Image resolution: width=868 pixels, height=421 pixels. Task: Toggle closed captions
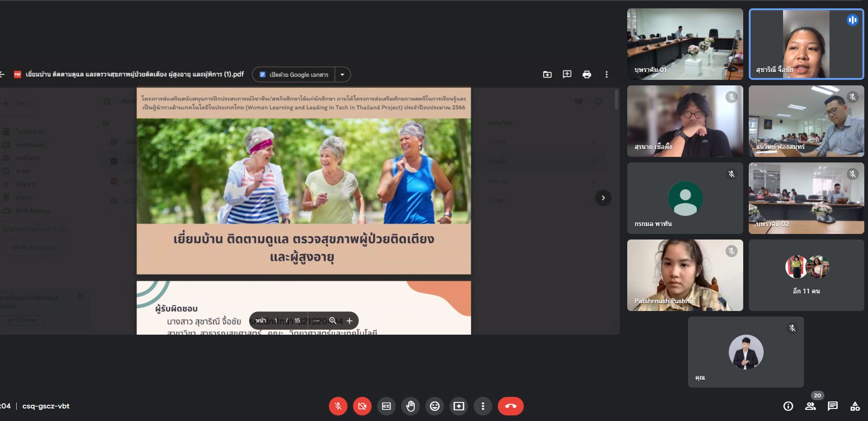386,406
